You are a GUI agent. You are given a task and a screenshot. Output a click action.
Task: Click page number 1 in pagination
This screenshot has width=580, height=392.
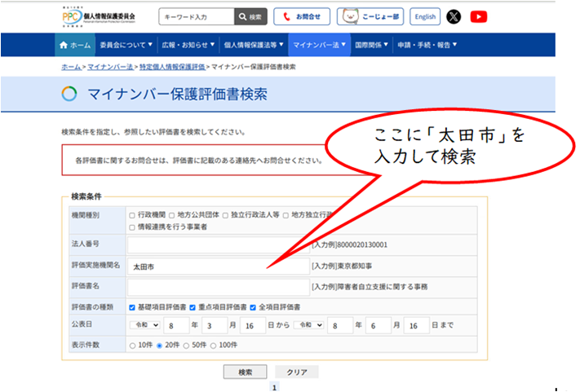click(274, 388)
